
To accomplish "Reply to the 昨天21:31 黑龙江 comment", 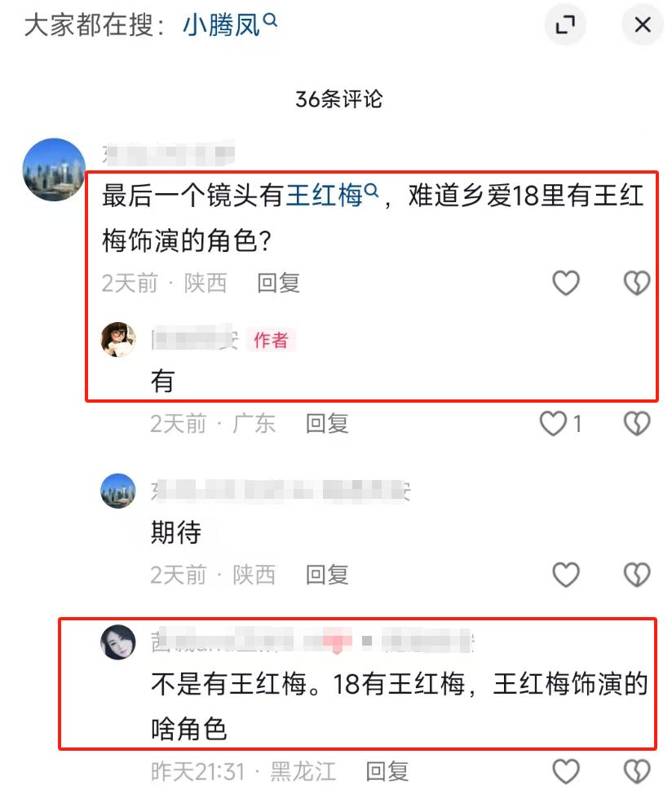I will [387, 771].
